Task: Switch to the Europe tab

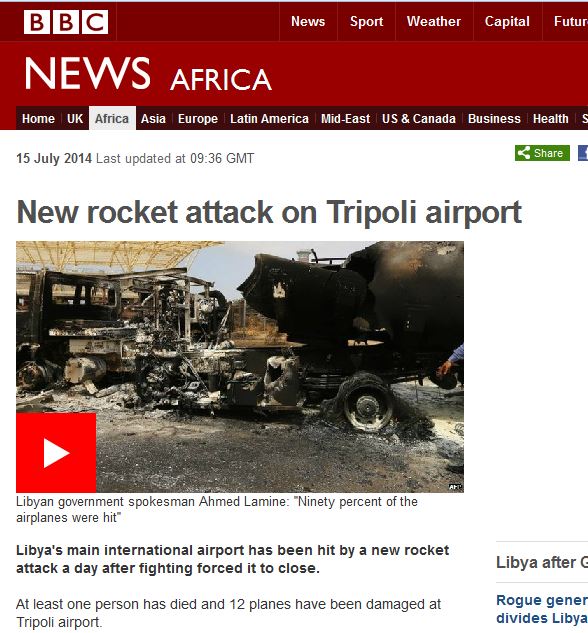Action: click(198, 119)
